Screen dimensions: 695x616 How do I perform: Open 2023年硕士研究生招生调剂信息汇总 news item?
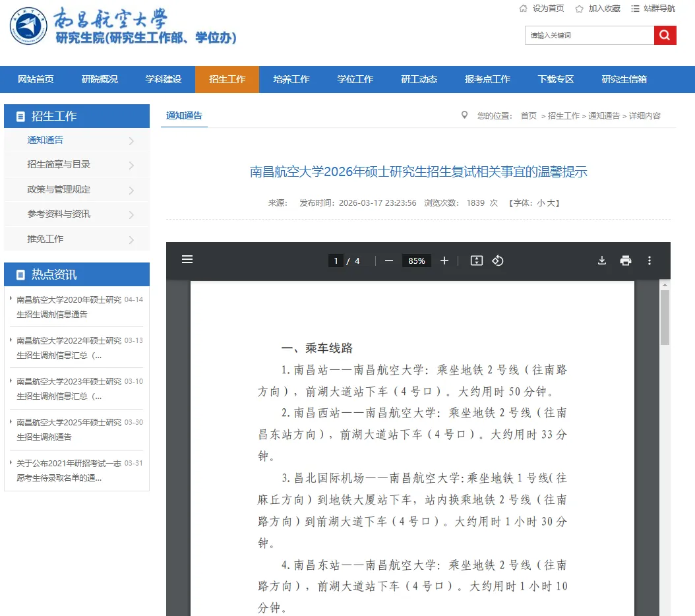[69, 388]
